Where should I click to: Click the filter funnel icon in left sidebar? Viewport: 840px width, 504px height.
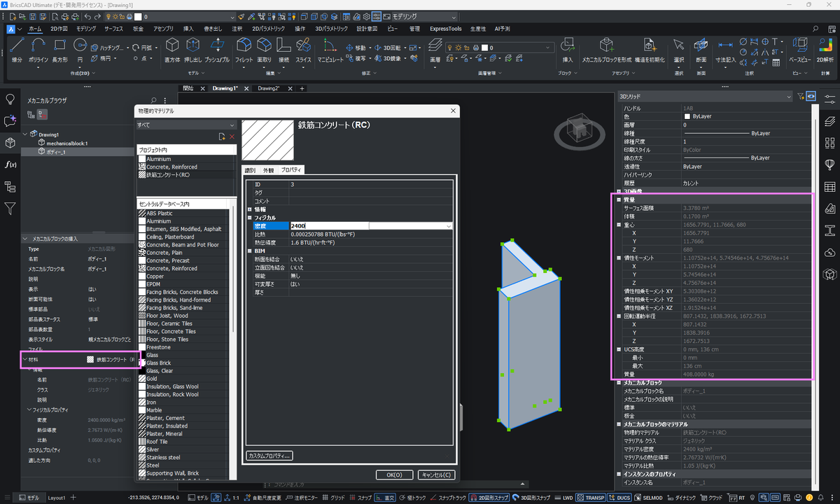(10, 208)
